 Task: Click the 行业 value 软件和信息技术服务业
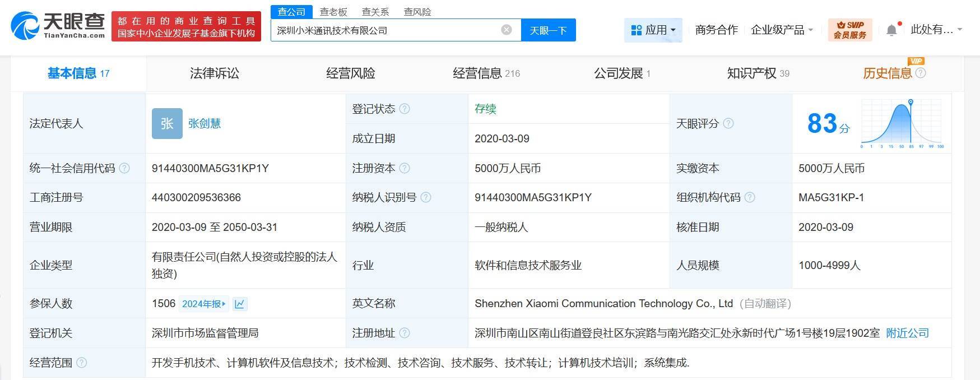pos(528,265)
